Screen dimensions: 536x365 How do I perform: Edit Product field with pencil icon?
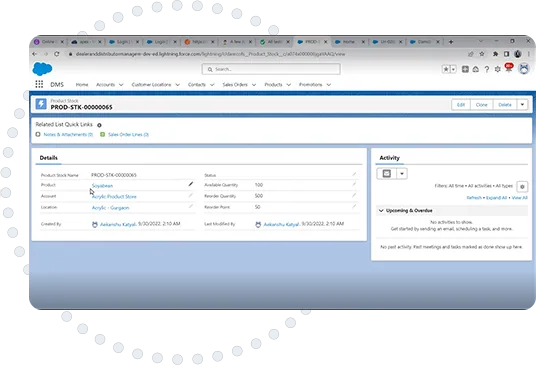[190, 184]
